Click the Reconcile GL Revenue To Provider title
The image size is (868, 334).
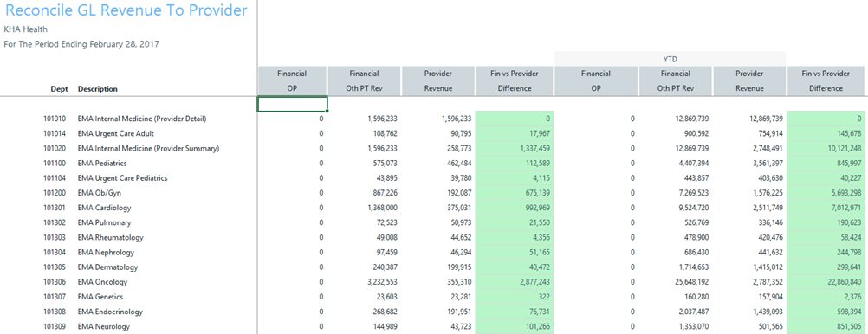(x=126, y=10)
